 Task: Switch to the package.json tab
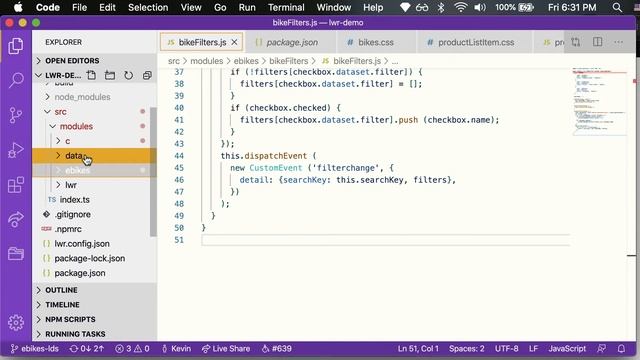(x=291, y=42)
